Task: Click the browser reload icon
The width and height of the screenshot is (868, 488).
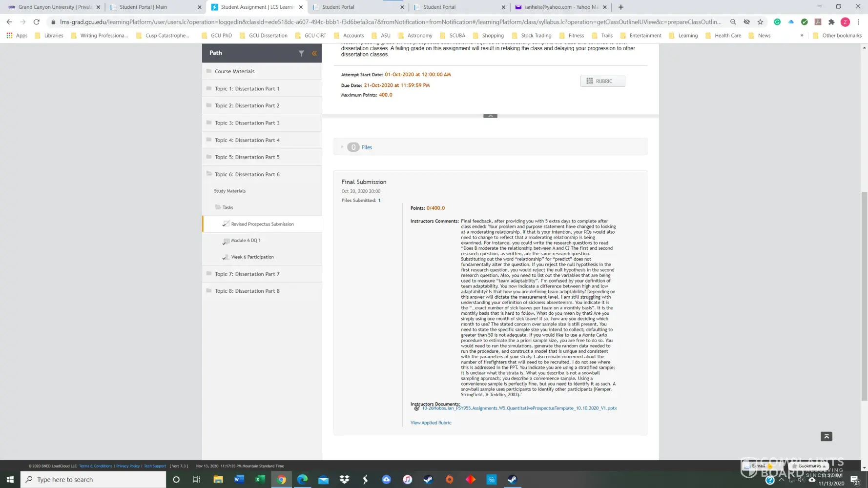Action: [36, 22]
